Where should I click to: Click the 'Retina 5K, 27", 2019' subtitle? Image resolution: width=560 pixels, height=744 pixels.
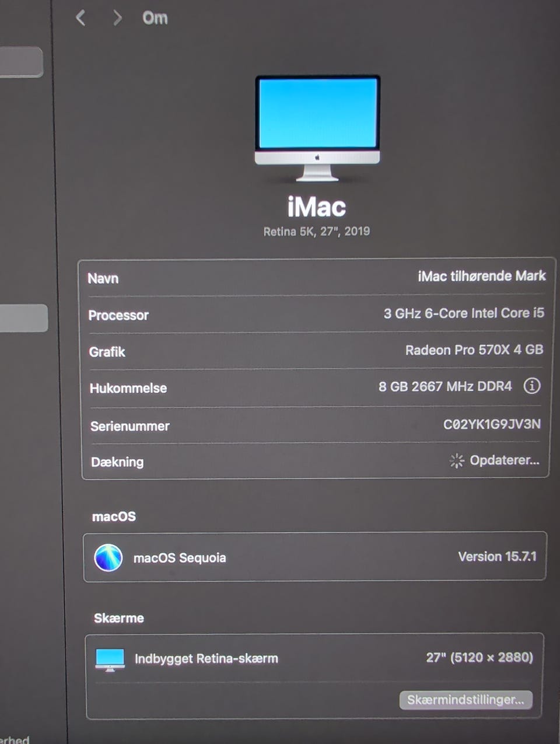(x=317, y=232)
